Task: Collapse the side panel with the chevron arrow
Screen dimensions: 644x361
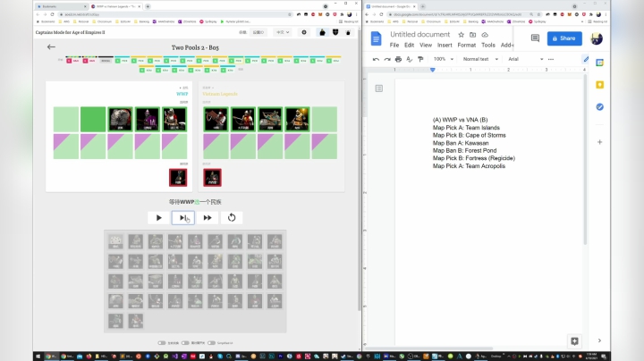Action: 599,340
